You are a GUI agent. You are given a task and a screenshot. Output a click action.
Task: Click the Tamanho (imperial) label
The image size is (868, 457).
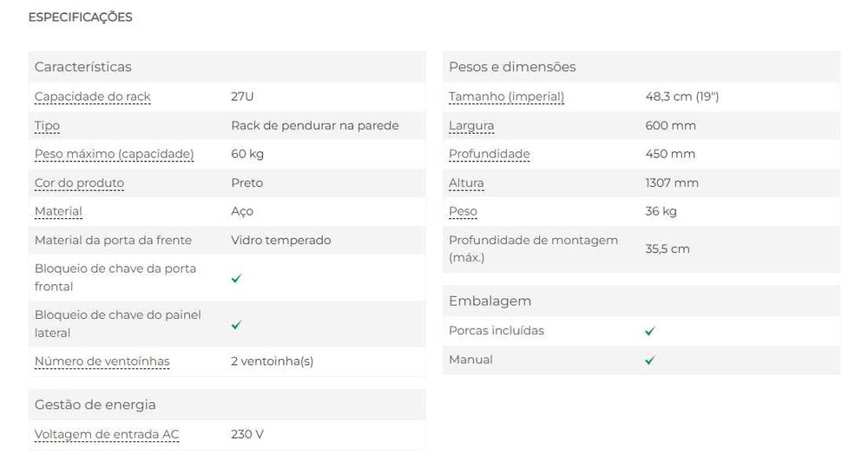(x=506, y=96)
